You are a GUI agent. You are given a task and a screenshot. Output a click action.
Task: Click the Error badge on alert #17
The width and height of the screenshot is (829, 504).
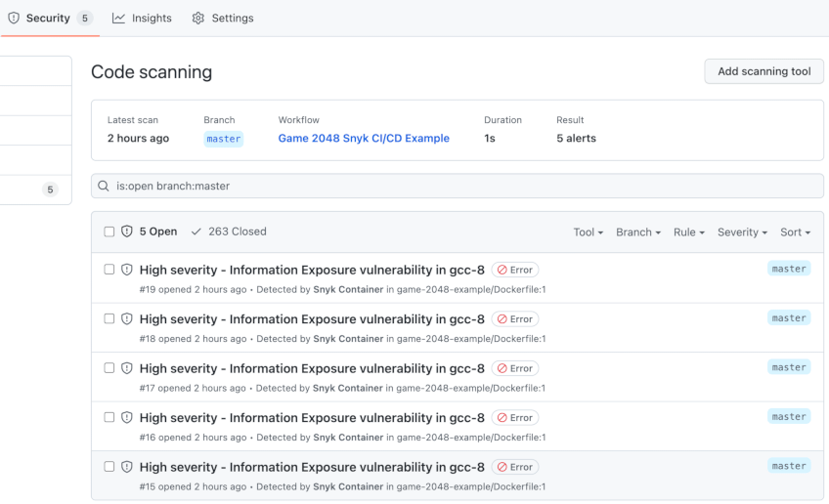[515, 368]
